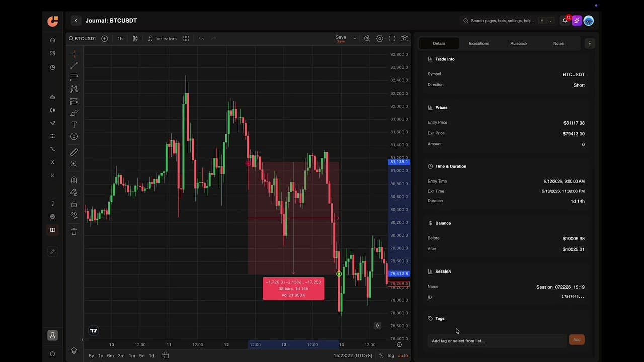Open the emoji icons tool

pos(74,136)
